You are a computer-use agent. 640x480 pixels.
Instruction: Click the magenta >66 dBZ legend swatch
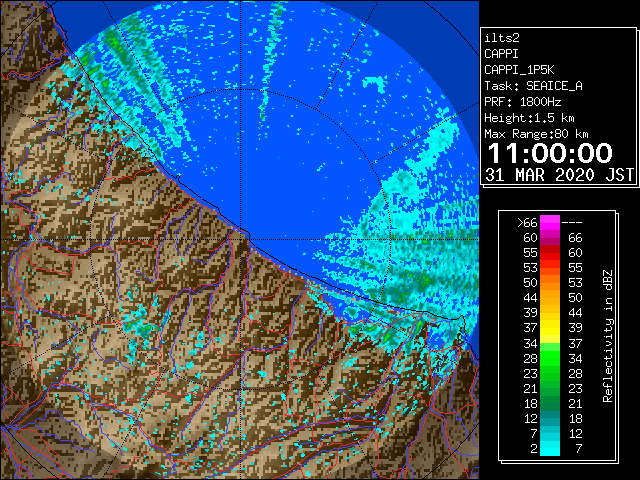pos(550,222)
